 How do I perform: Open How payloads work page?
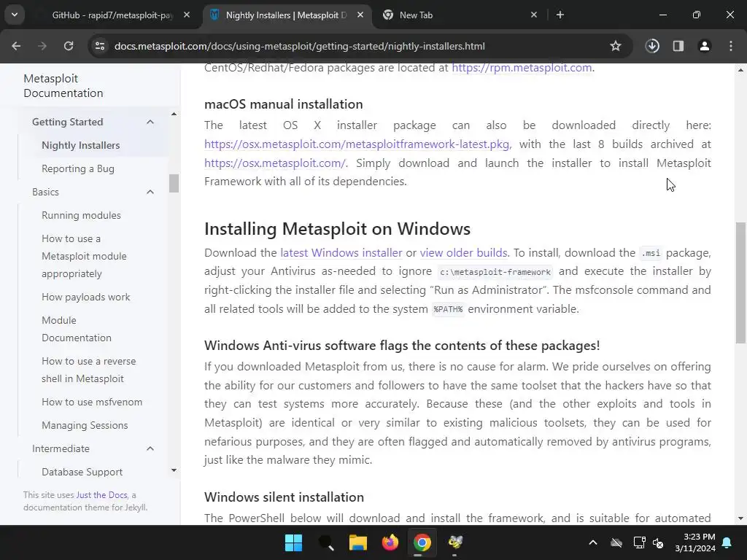[86, 297]
